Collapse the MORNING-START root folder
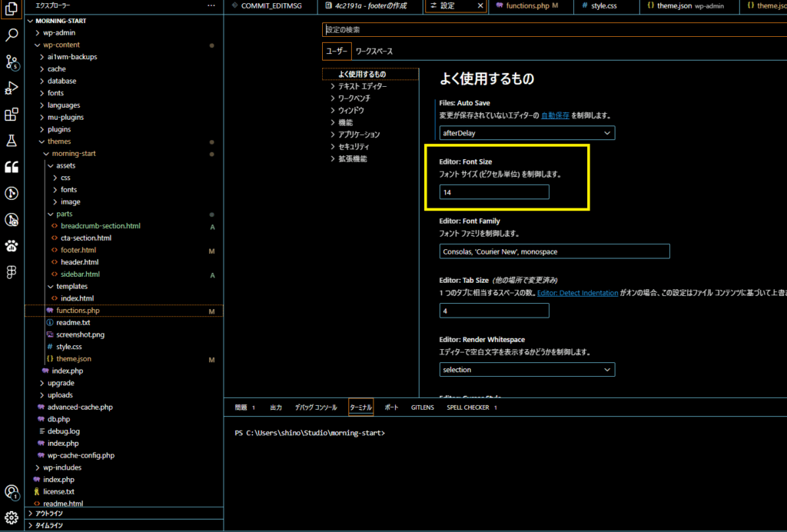Screen dimensions: 787x532 (x=124, y=21)
